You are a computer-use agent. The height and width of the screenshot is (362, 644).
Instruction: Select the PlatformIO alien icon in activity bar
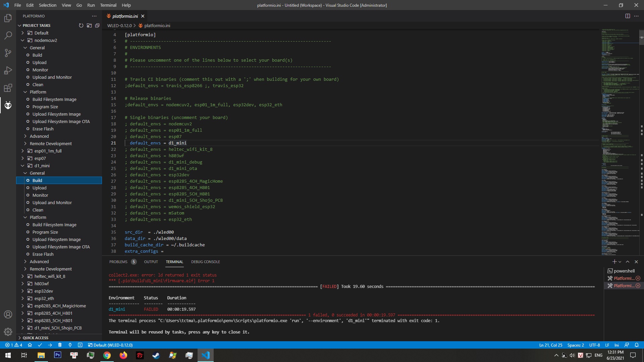[x=8, y=105]
